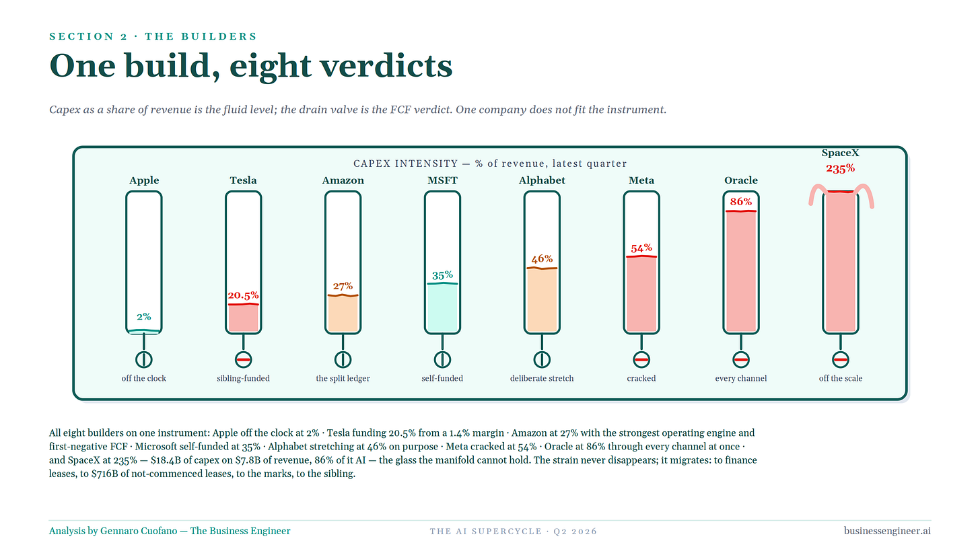Click the Tesla closed valve icon

pos(244,359)
